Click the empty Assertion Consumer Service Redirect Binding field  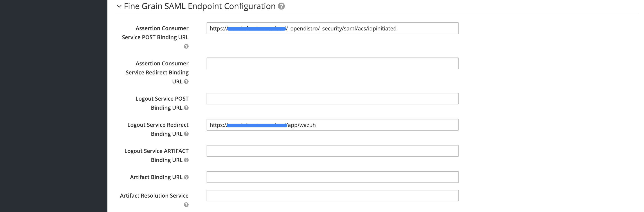[x=332, y=63]
